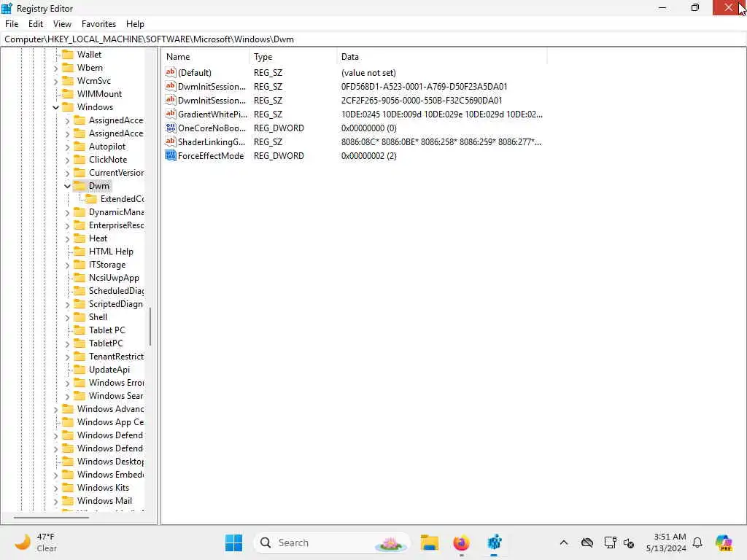Screen dimensions: 747x560
Task: Expand the ClickNote key
Action: point(67,160)
